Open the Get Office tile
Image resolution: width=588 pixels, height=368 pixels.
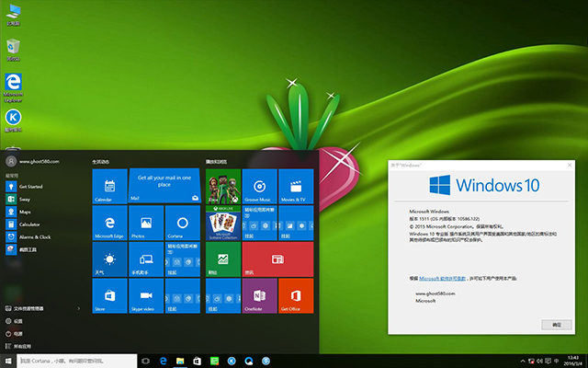click(295, 296)
